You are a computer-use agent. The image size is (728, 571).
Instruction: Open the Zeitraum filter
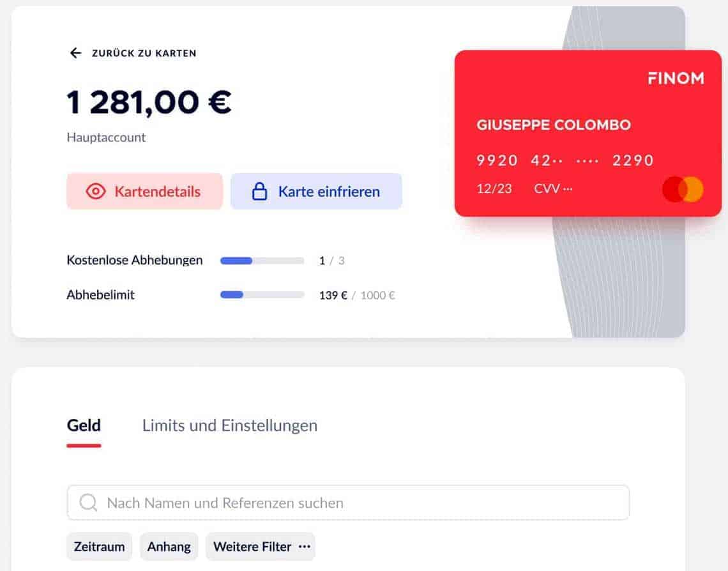(x=100, y=546)
